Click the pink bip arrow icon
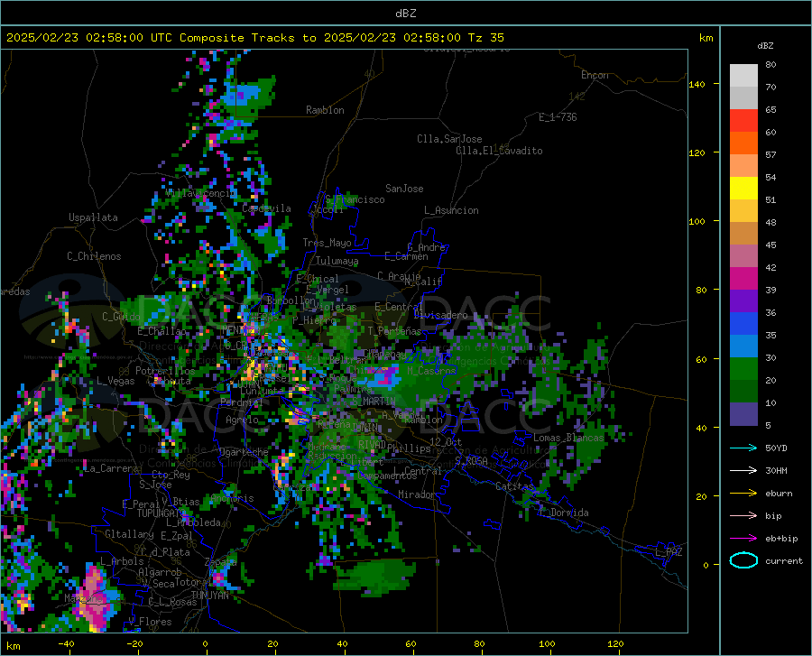Screen dimensions: 812x656 click(x=743, y=516)
